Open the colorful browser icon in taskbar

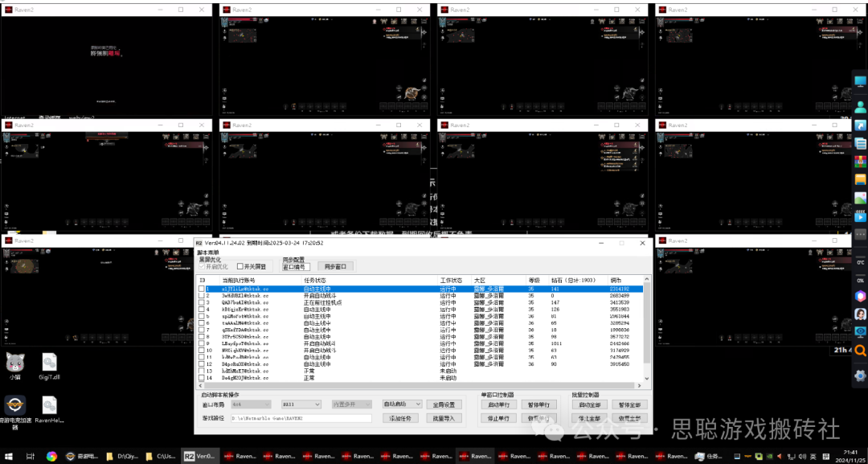[x=51, y=456]
